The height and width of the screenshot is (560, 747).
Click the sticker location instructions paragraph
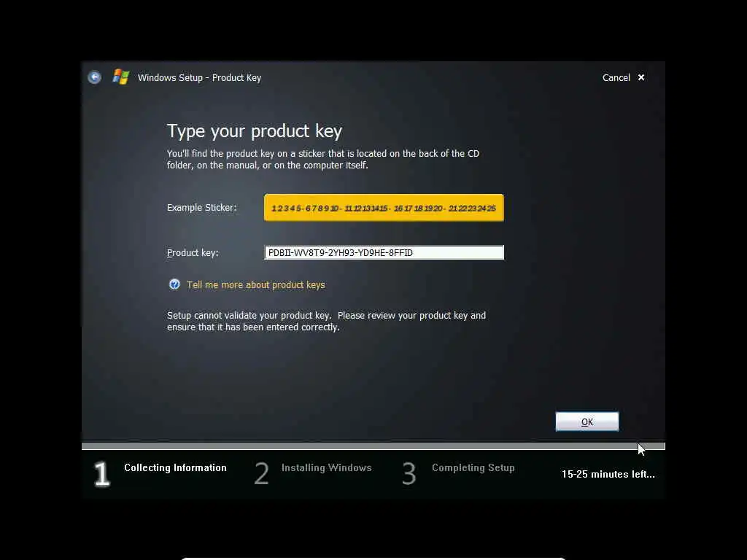pyautogui.click(x=323, y=160)
